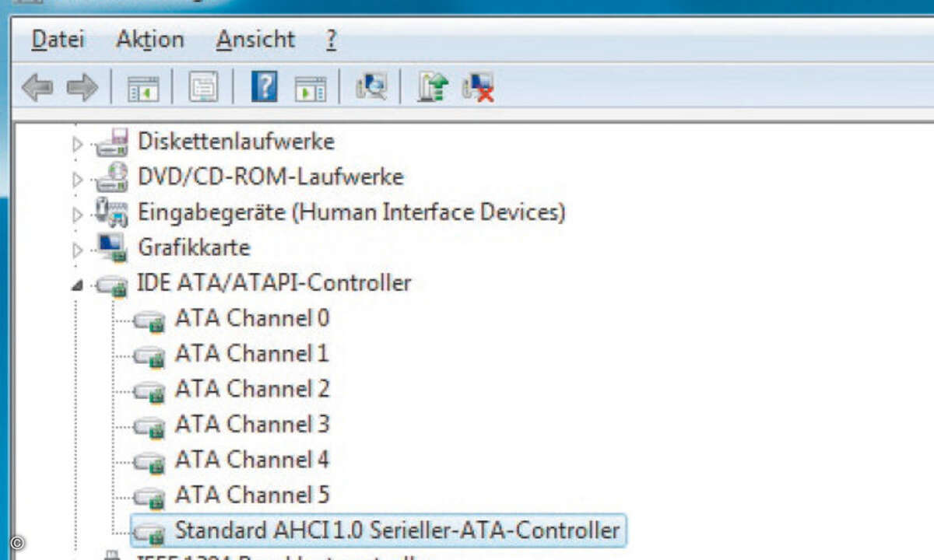This screenshot has height=560, width=934.
Task: Expand the Diskettenlaufwerke node
Action: (x=75, y=141)
